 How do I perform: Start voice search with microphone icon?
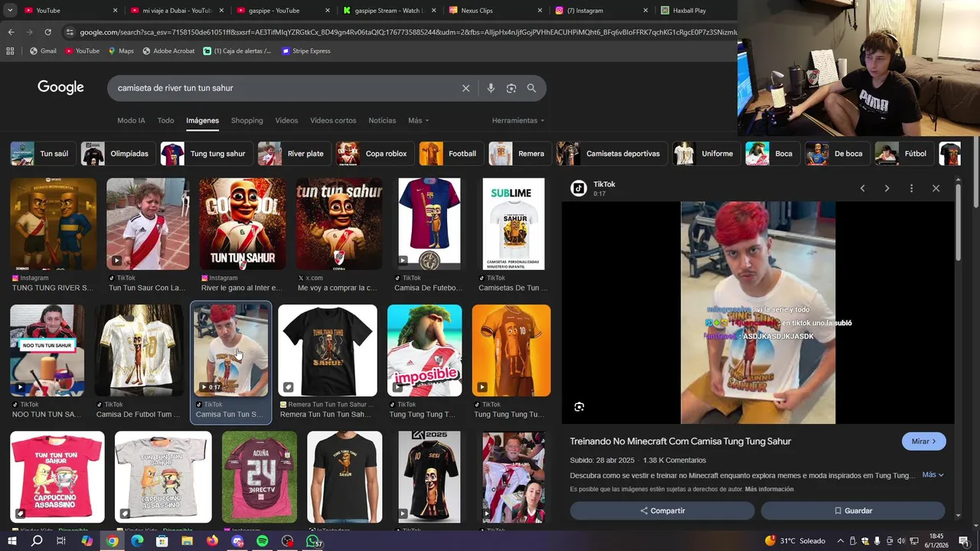[491, 88]
